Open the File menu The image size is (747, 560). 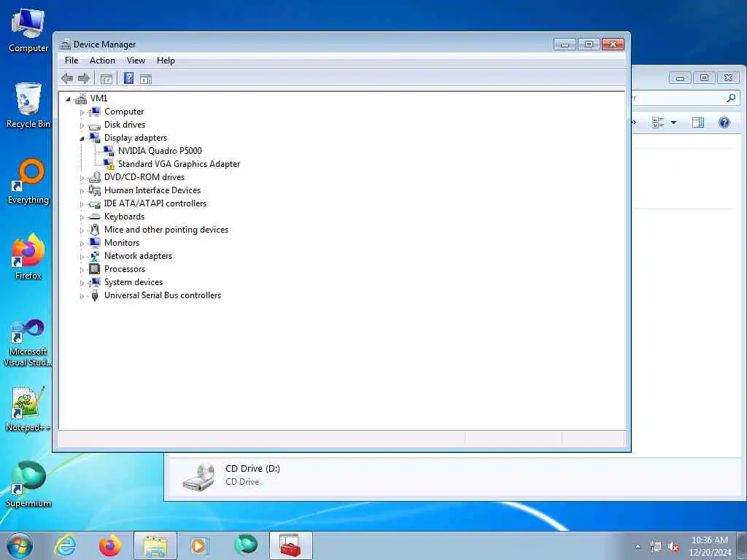click(71, 61)
